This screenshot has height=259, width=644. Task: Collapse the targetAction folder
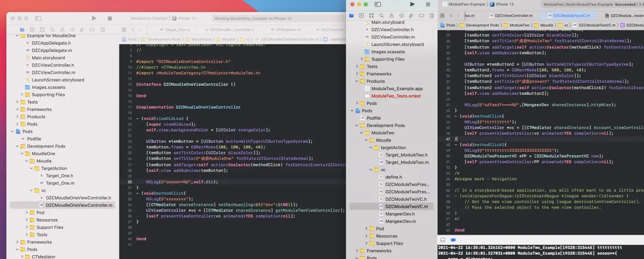[x=371, y=148]
